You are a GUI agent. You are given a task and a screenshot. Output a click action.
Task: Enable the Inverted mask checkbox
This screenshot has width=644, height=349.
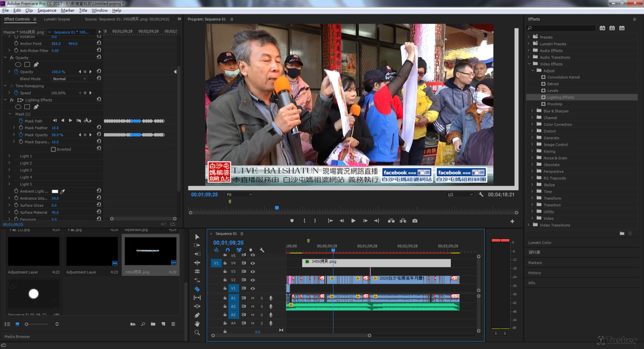click(x=53, y=149)
